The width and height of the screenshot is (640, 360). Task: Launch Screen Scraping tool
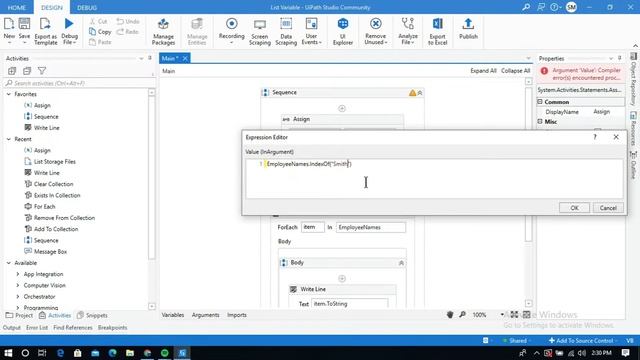point(260,31)
